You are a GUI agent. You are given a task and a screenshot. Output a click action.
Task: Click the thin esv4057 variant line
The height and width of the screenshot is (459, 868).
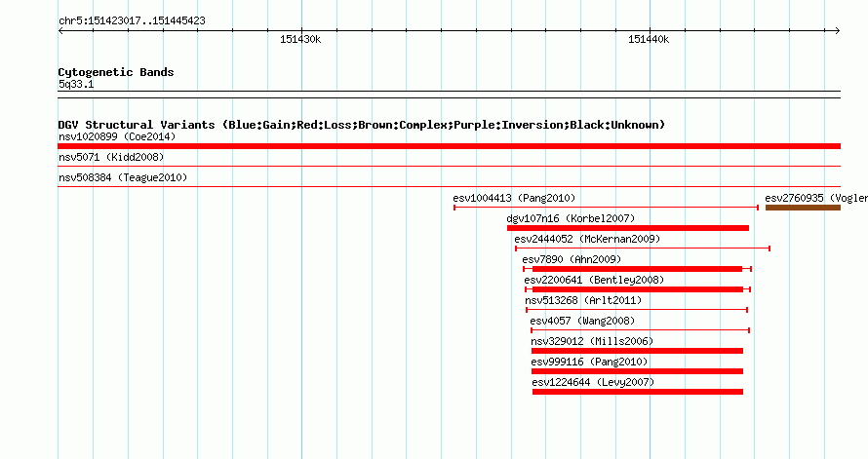[x=640, y=330]
